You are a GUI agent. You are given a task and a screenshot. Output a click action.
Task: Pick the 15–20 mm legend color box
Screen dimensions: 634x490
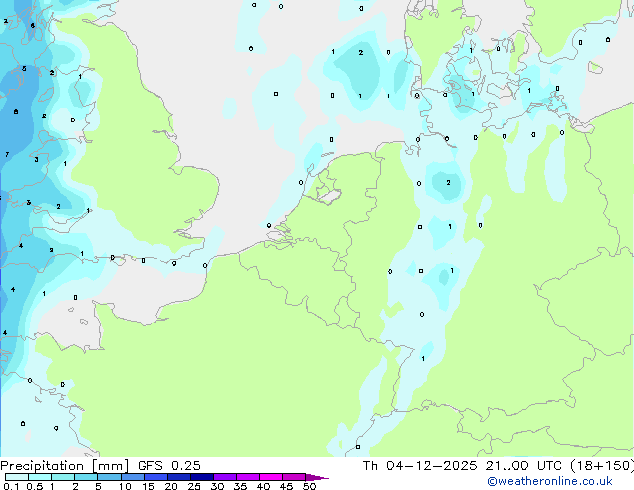pyautogui.click(x=156, y=477)
